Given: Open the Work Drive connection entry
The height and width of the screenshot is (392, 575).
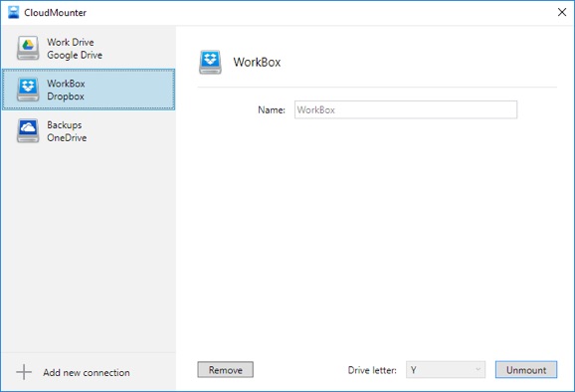Looking at the screenshot, I should pyautogui.click(x=89, y=48).
